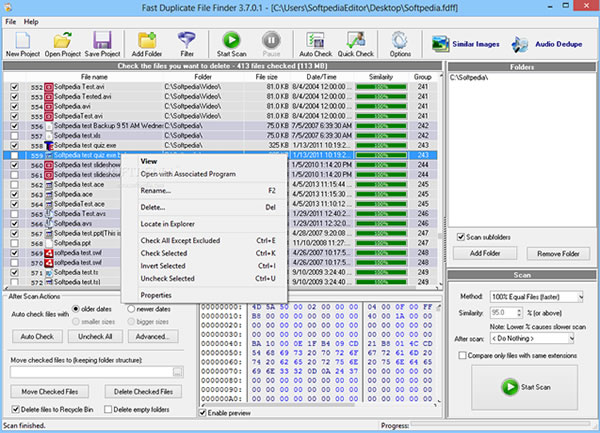This screenshot has width=600, height=433.
Task: Click the hex preview horizontal scrollbar
Action: [x=318, y=403]
